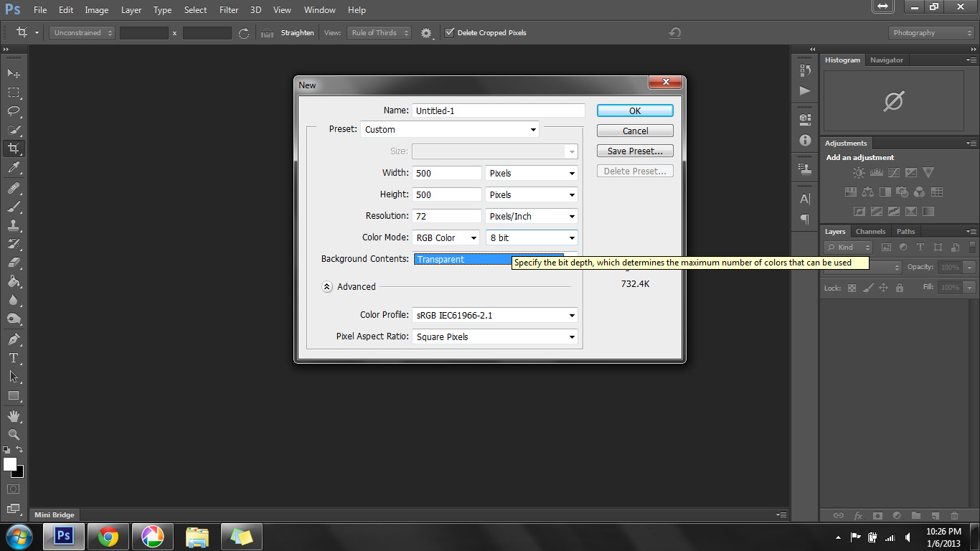
Task: Open the Preset dropdown in New dialog
Action: pos(450,130)
